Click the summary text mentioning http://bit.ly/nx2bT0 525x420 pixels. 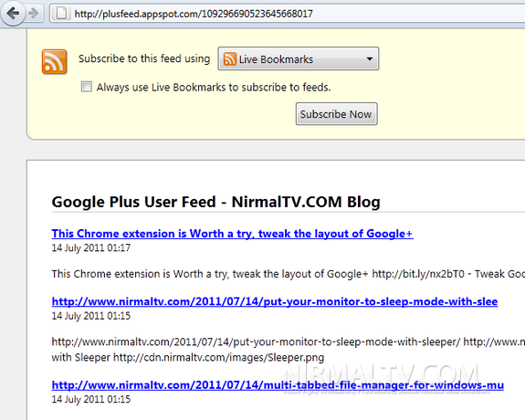(289, 274)
